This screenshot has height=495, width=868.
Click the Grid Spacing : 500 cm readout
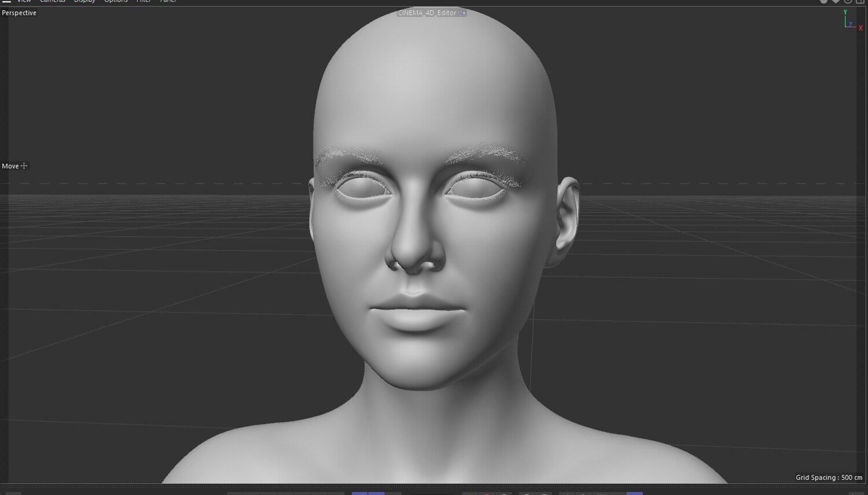pos(829,478)
